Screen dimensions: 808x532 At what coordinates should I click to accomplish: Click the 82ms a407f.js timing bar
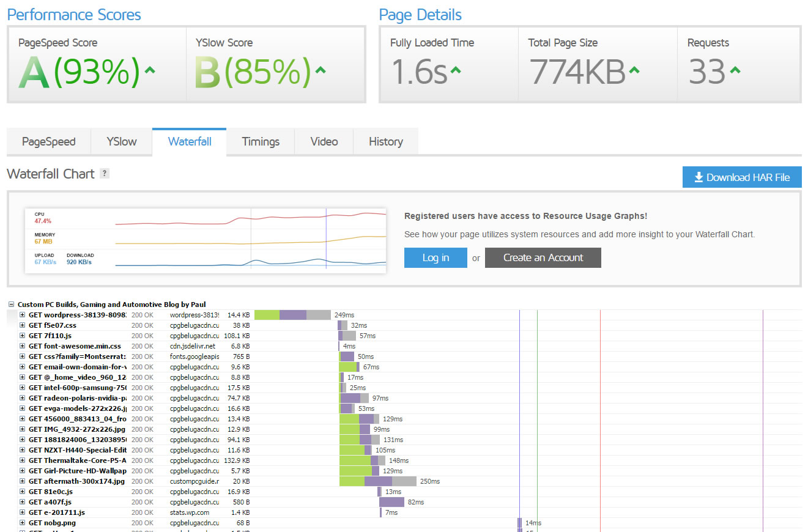(391, 502)
